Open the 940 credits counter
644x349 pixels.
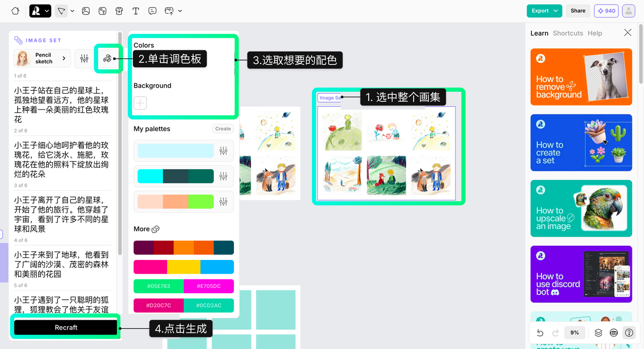click(x=606, y=11)
